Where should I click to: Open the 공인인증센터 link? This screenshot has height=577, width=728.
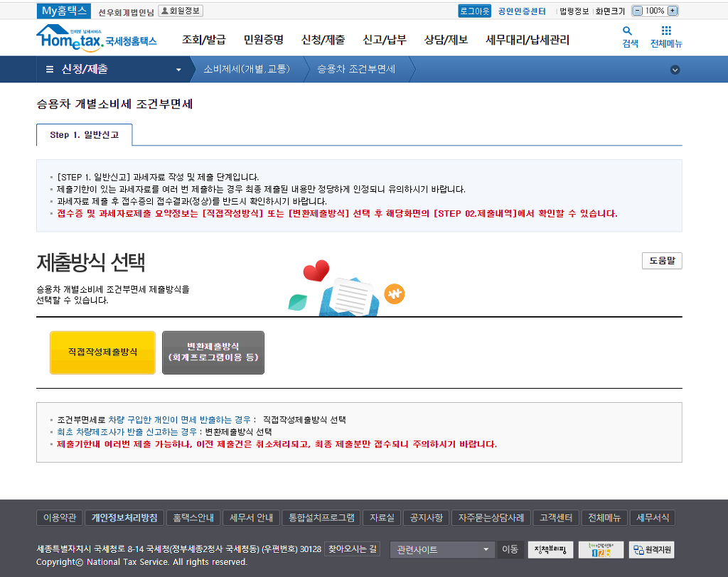coord(522,11)
